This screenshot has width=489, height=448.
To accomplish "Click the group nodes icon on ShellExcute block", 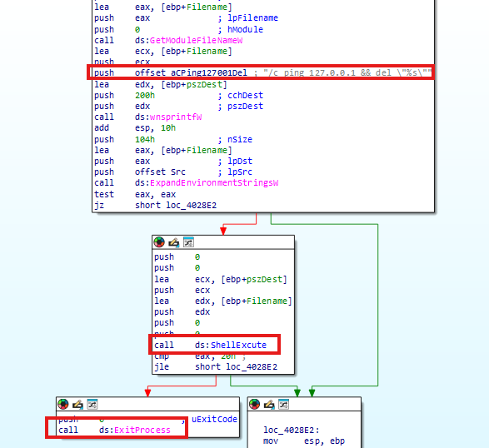I will click(188, 242).
